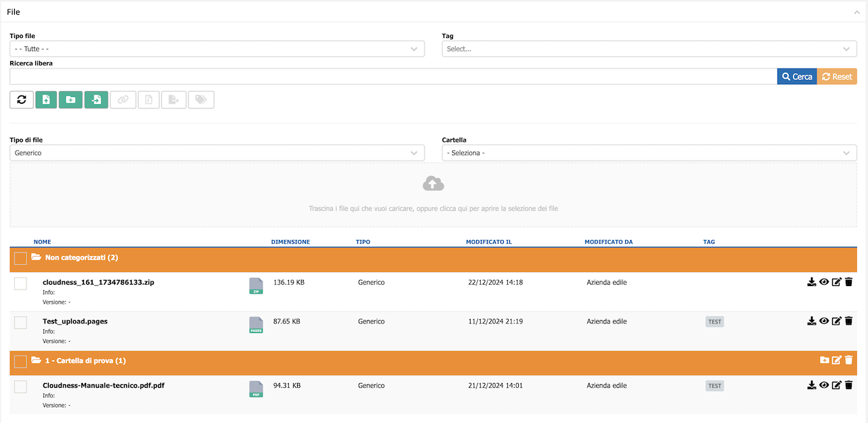Click the refresh file list button
Image resolution: width=868 pixels, height=423 pixels.
tap(22, 100)
